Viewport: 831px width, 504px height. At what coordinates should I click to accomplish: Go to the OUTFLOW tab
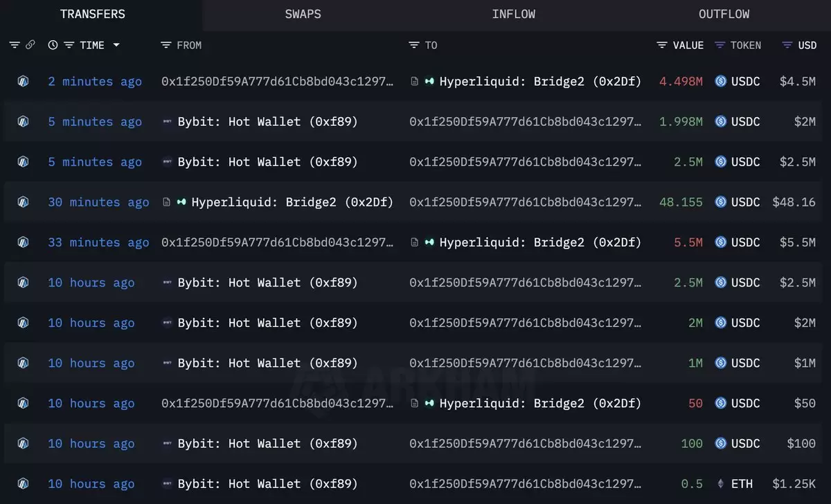[724, 15]
